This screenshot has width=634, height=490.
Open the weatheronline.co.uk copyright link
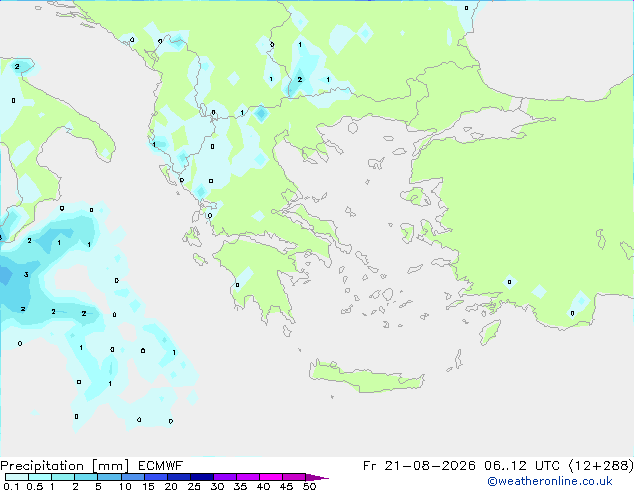550,481
